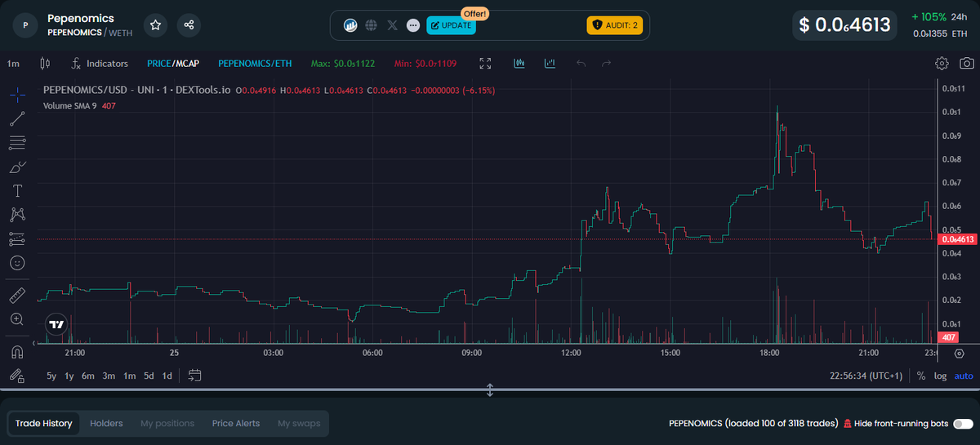Select the forecast/position tool

pos(17,239)
